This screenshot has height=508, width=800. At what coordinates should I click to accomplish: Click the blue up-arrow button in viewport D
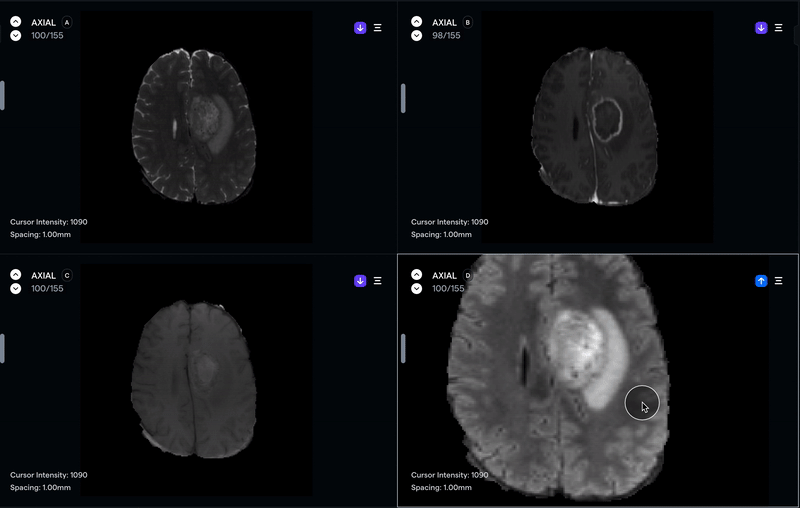pyautogui.click(x=761, y=281)
